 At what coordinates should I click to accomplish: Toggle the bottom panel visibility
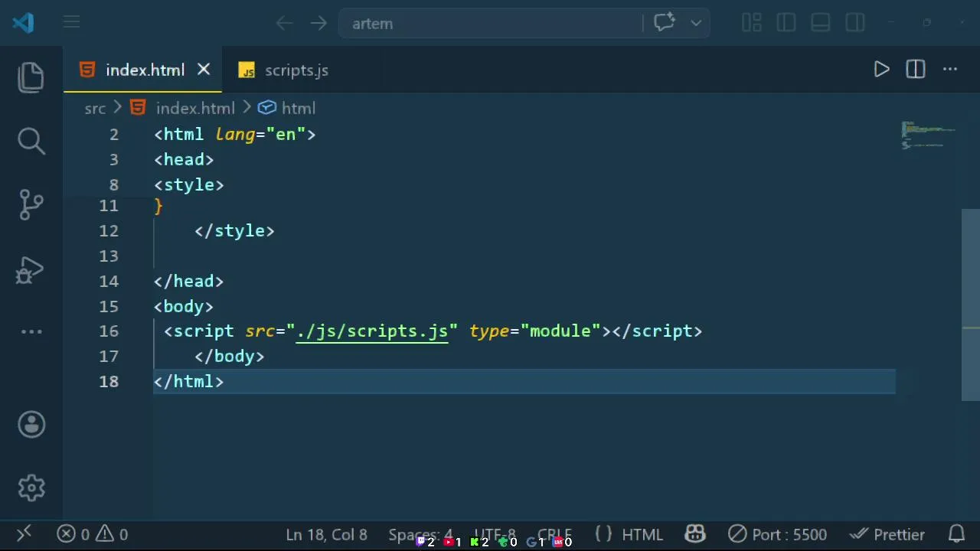(x=821, y=23)
